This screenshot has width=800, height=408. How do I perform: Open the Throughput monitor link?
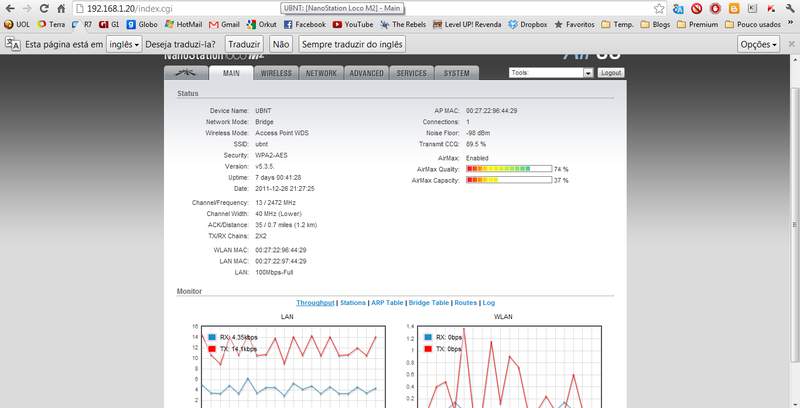tap(315, 303)
